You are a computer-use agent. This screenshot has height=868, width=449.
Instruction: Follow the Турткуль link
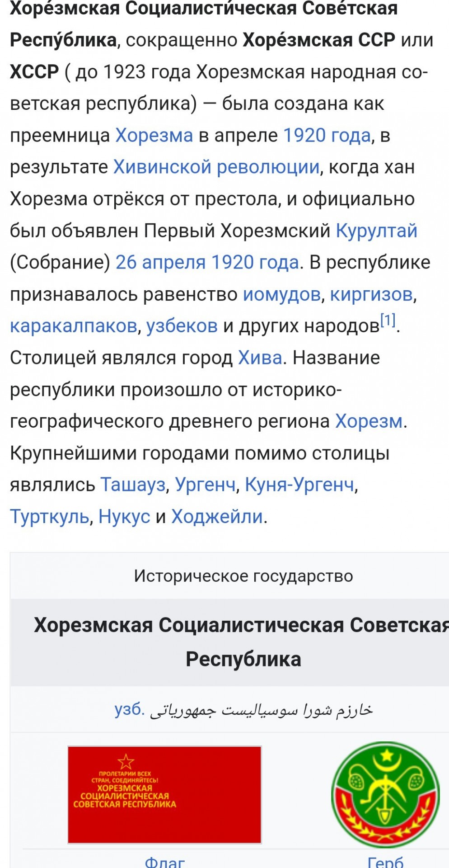point(50,516)
